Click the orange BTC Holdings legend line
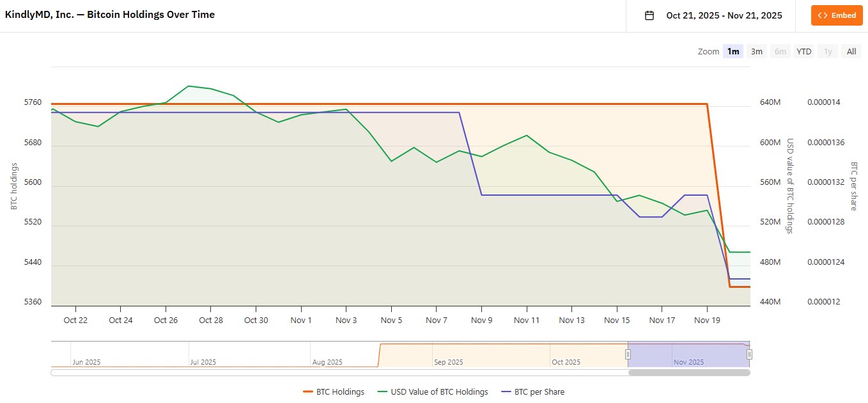 (307, 392)
